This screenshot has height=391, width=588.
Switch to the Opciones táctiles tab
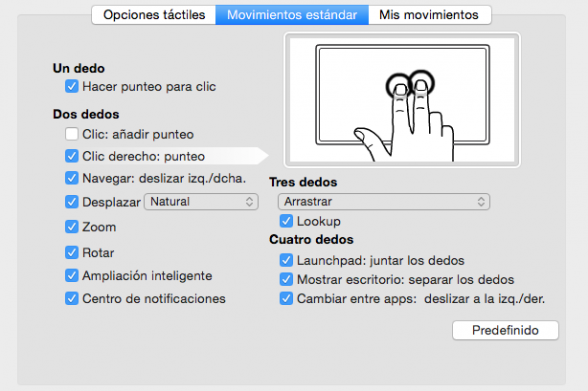tap(154, 15)
